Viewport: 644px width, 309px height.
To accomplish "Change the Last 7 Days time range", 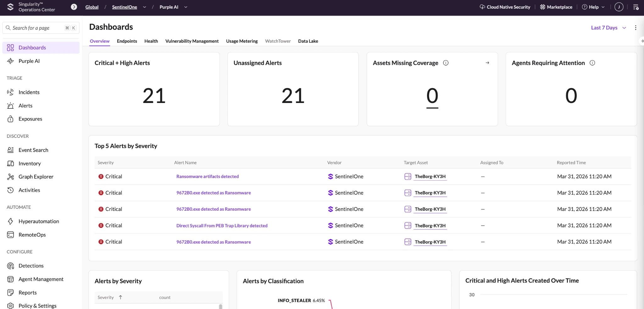I will point(608,28).
